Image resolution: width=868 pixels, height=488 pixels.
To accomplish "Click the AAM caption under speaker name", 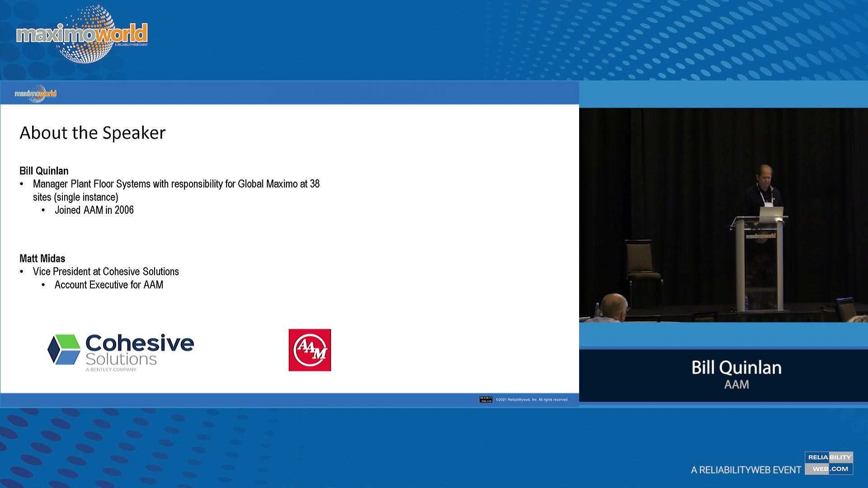I will pyautogui.click(x=736, y=385).
